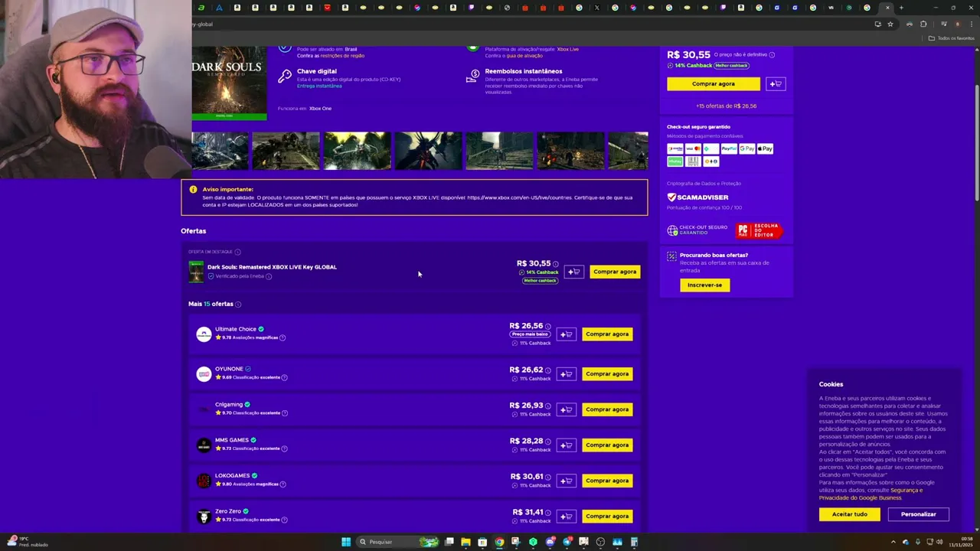980x551 pixels.
Task: Click Comprar agora for Ultimate Choice
Action: (607, 334)
